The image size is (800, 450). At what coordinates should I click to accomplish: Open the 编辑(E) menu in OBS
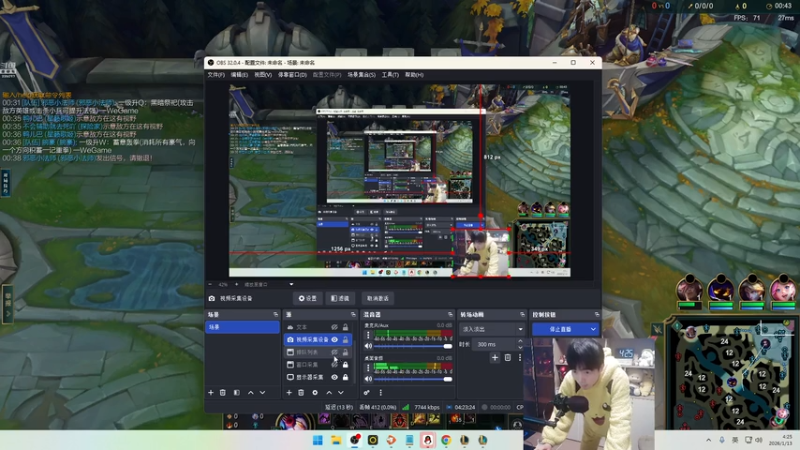[239, 74]
